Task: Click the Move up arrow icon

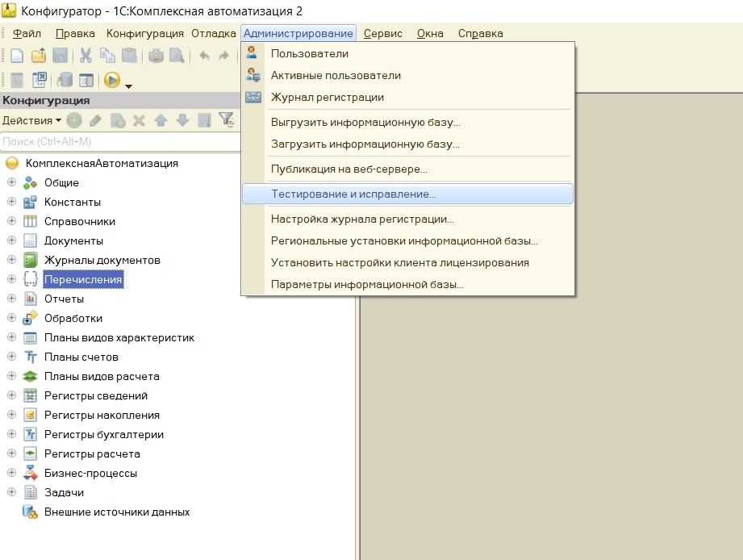Action: coord(161,120)
